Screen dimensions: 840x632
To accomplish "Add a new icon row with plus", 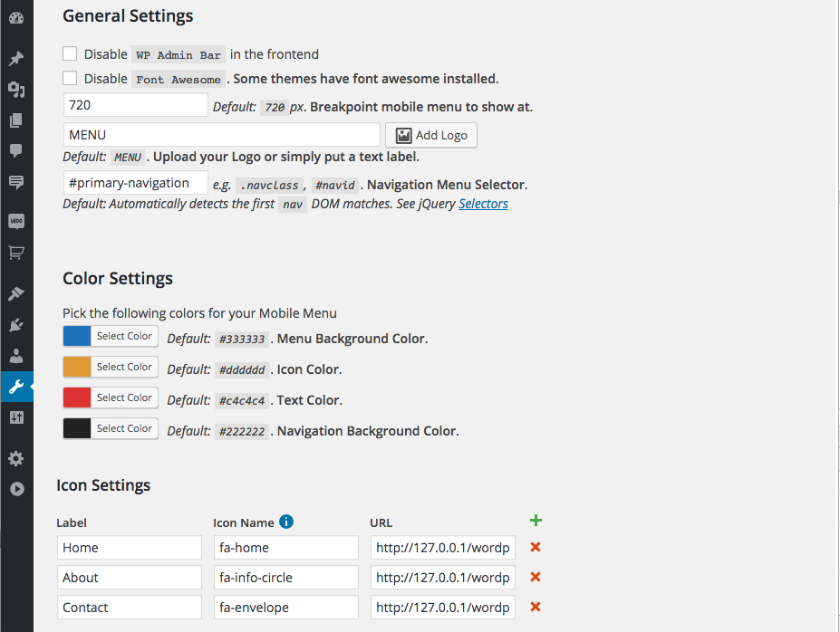I will coord(536,521).
